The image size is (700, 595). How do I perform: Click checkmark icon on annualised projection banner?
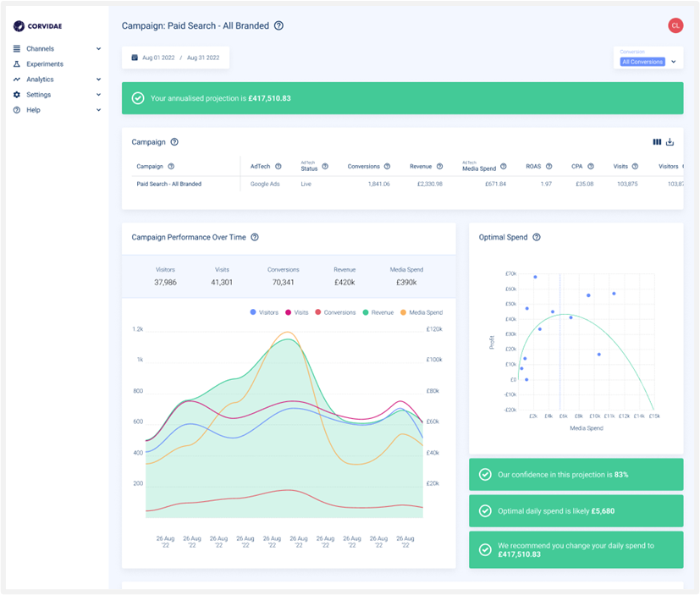click(x=138, y=98)
